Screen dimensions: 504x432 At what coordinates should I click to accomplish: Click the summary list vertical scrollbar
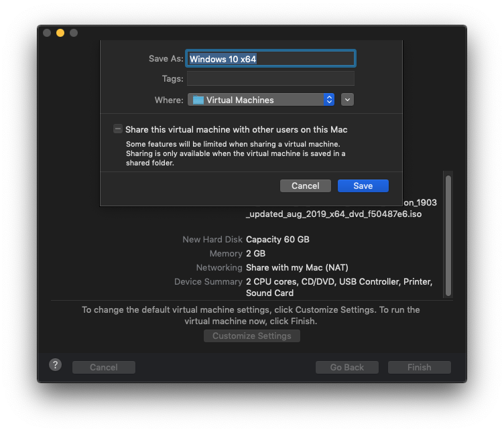[448, 236]
